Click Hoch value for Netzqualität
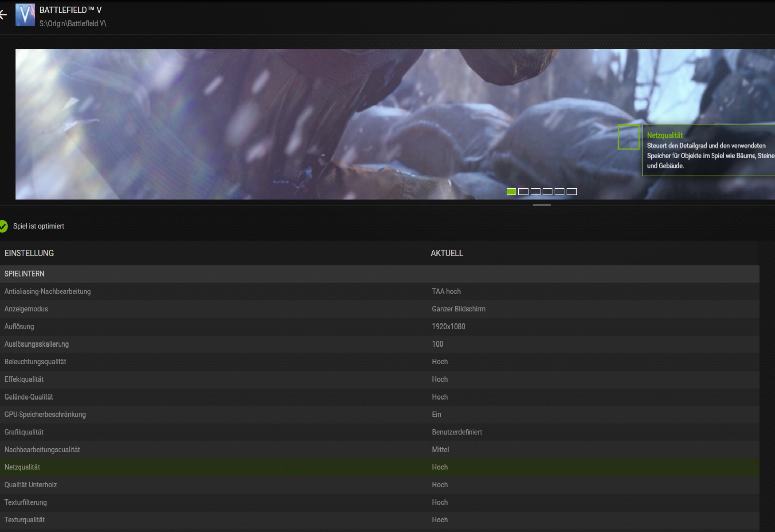Viewport: 775px width, 532px height. [x=440, y=467]
